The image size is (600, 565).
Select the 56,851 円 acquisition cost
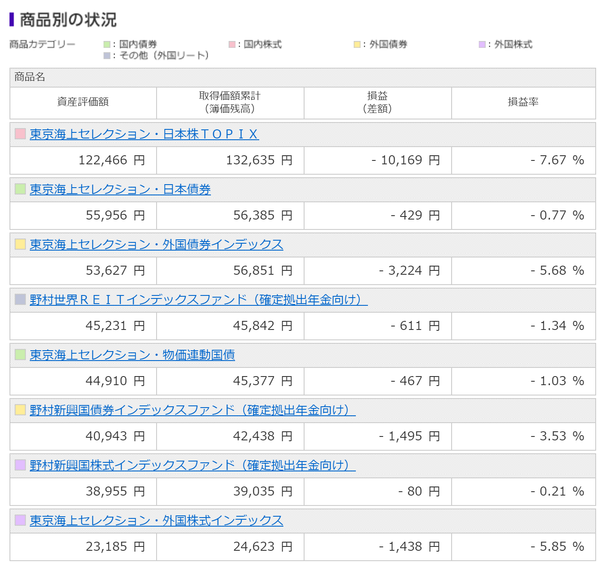click(263, 271)
